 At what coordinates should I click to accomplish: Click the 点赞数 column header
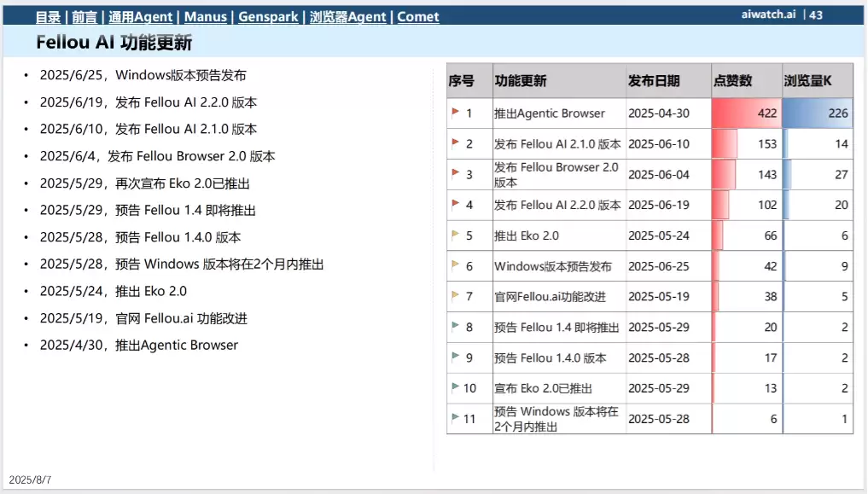[x=747, y=81]
